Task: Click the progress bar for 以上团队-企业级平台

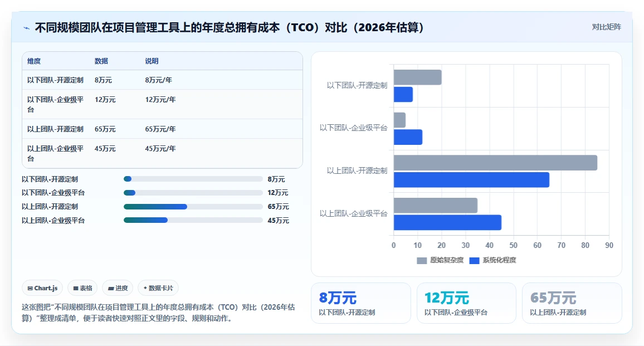Action: (x=193, y=220)
